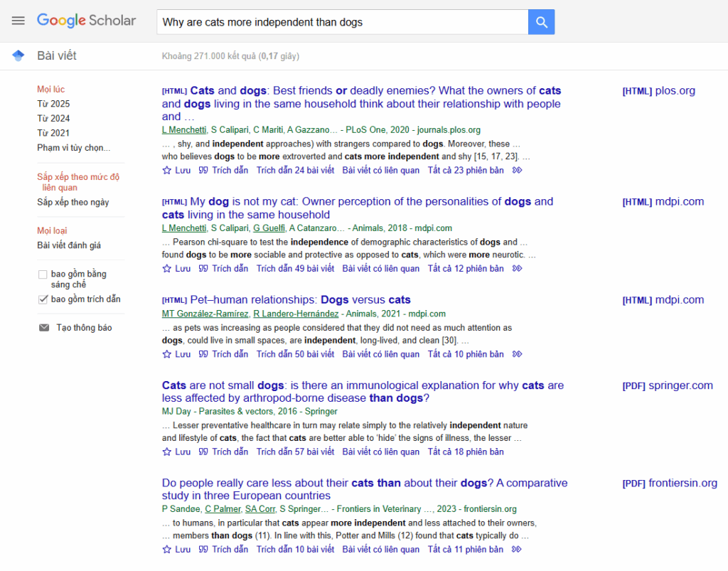Open Phạm vi tùy chọn date range

click(x=74, y=148)
